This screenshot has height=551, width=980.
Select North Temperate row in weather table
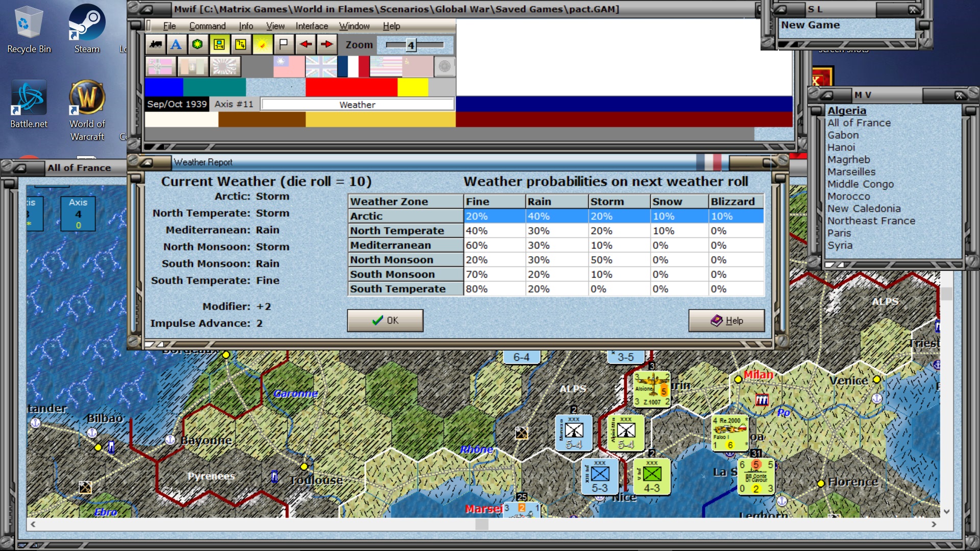pos(556,231)
